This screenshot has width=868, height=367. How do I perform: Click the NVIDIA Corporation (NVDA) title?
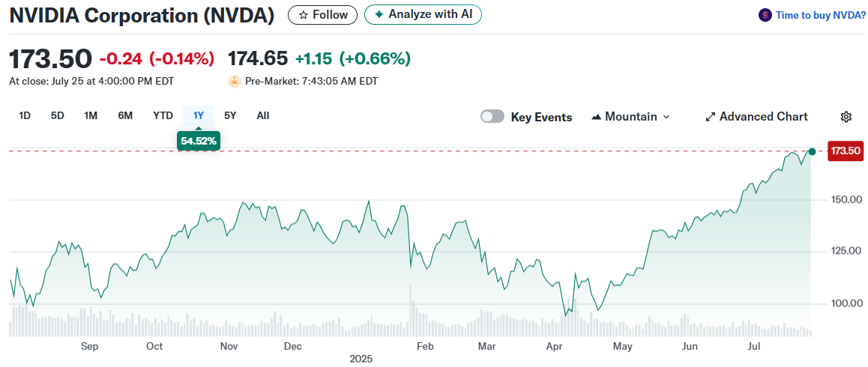142,16
